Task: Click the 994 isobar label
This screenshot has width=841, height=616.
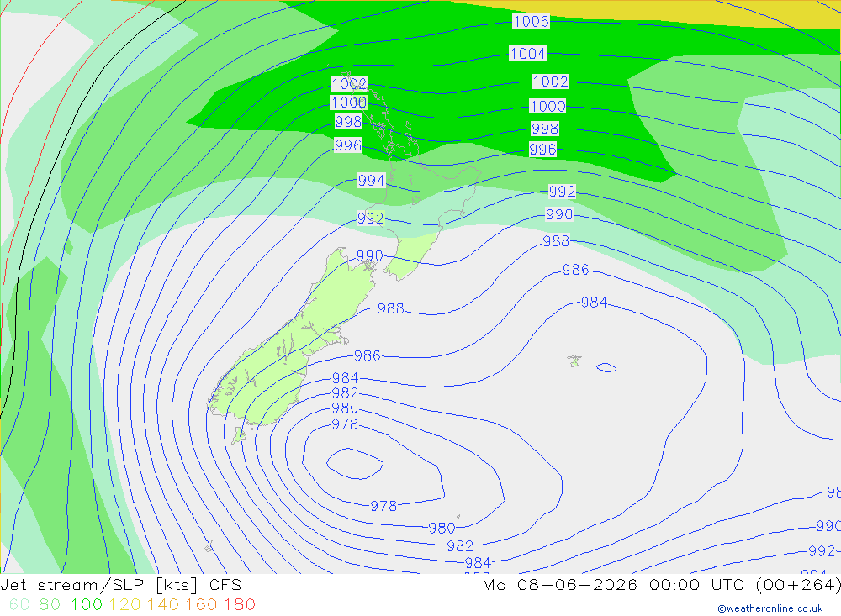Action: [371, 181]
